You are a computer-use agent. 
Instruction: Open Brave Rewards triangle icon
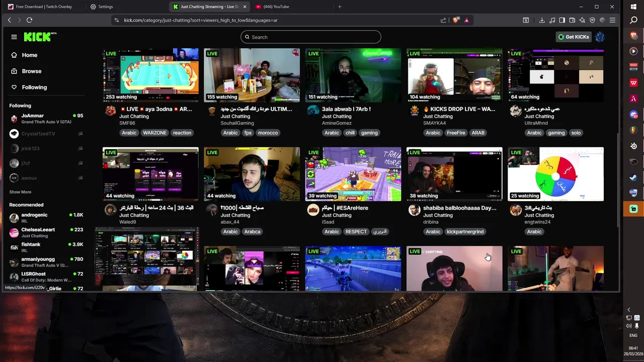coord(466,20)
